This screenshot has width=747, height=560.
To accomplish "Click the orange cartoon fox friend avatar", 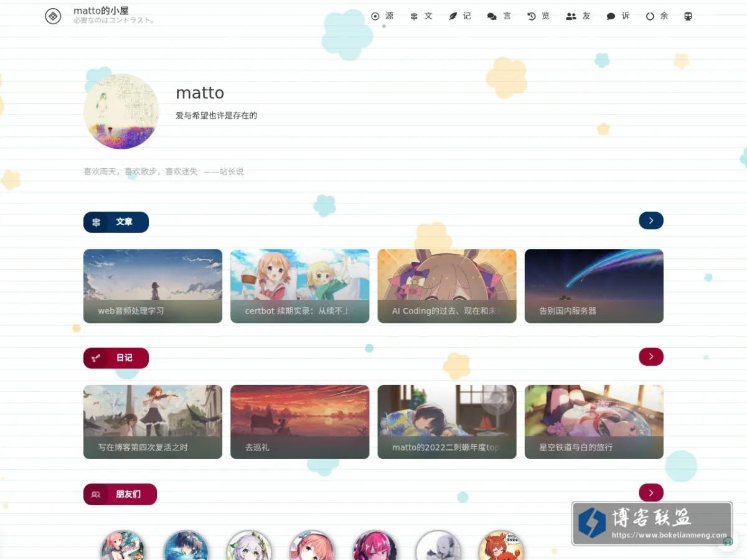I will coord(501,546).
